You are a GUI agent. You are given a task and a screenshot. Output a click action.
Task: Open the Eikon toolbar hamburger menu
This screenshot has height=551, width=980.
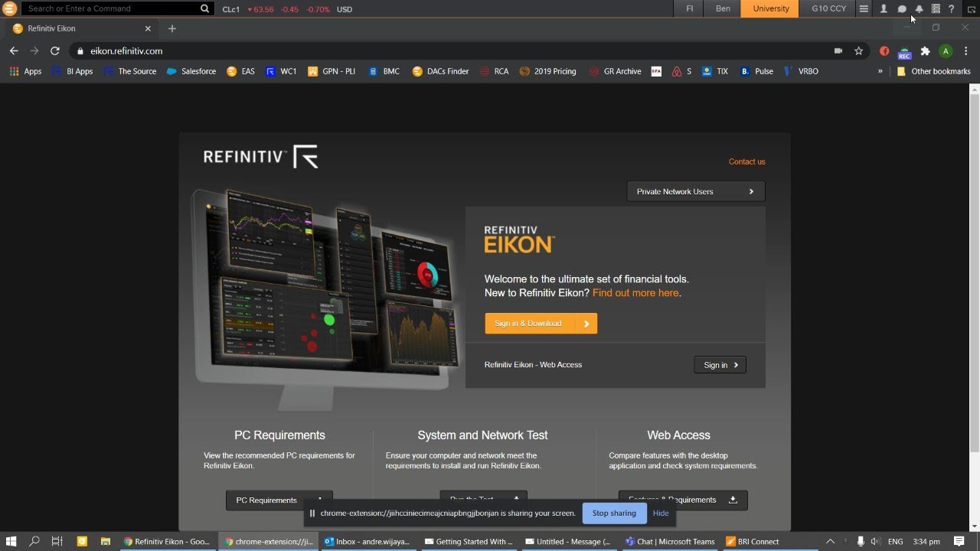click(864, 9)
